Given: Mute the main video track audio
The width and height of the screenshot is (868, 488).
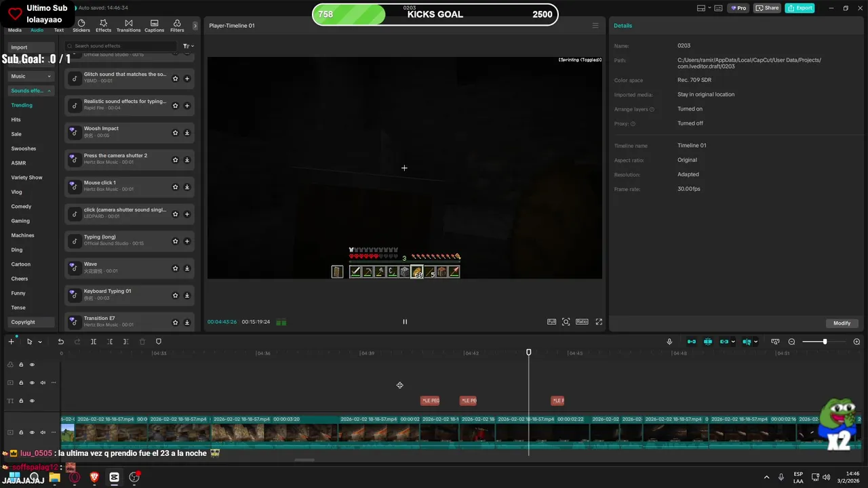Looking at the screenshot, I should pyautogui.click(x=43, y=432).
